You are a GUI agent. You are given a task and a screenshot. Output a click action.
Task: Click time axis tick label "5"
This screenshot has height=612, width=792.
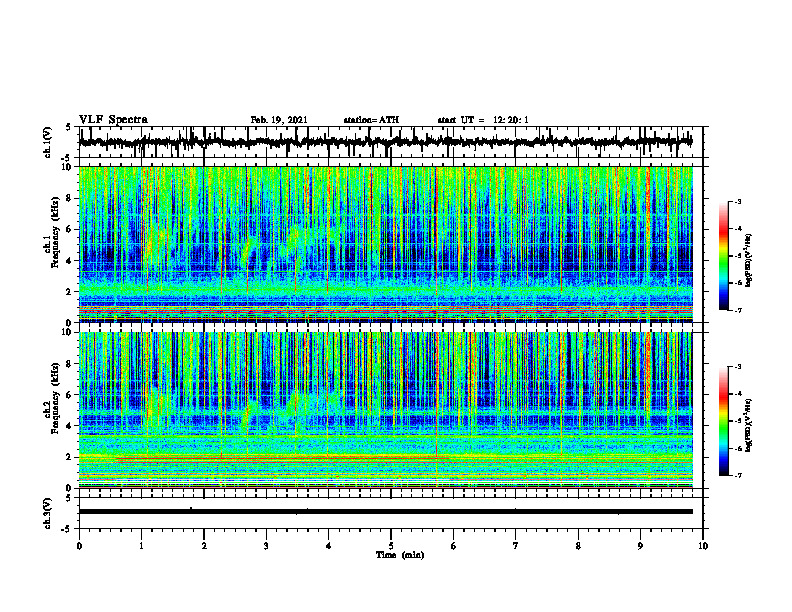391,546
